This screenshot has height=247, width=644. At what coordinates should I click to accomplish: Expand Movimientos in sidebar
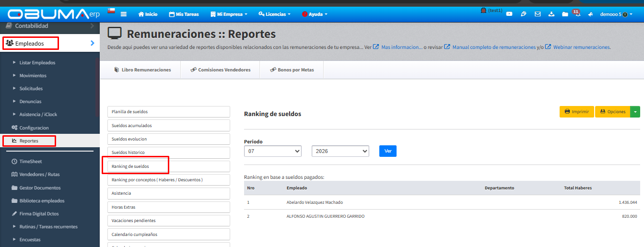[30, 76]
